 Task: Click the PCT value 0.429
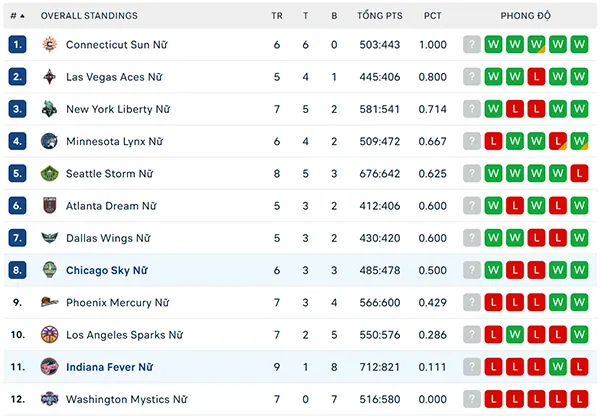[x=432, y=302]
